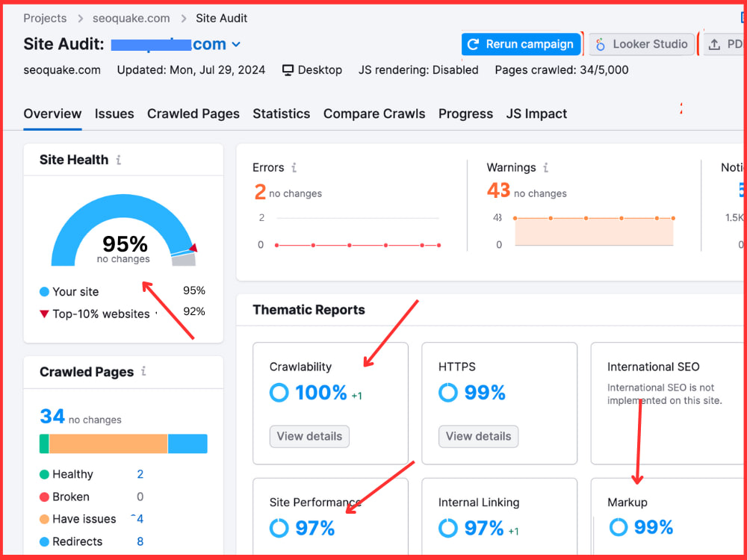Click the Healthy pages count 2
747x560 pixels.
(x=140, y=474)
